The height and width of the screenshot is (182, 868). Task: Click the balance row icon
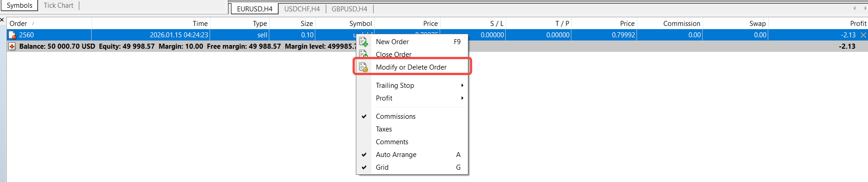12,46
